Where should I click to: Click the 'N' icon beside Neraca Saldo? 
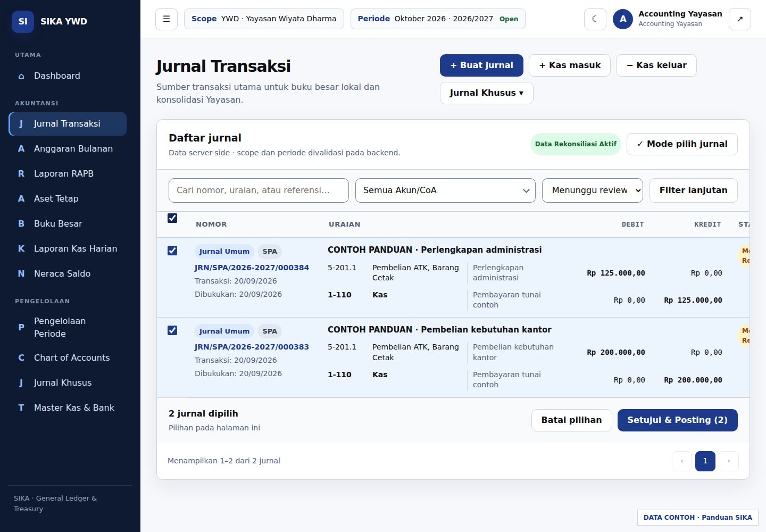[x=21, y=273]
